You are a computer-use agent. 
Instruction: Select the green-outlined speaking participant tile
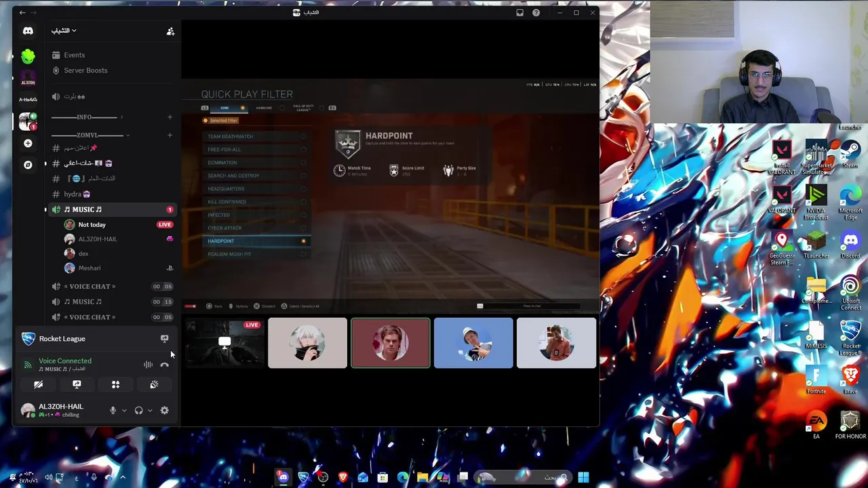(x=390, y=343)
